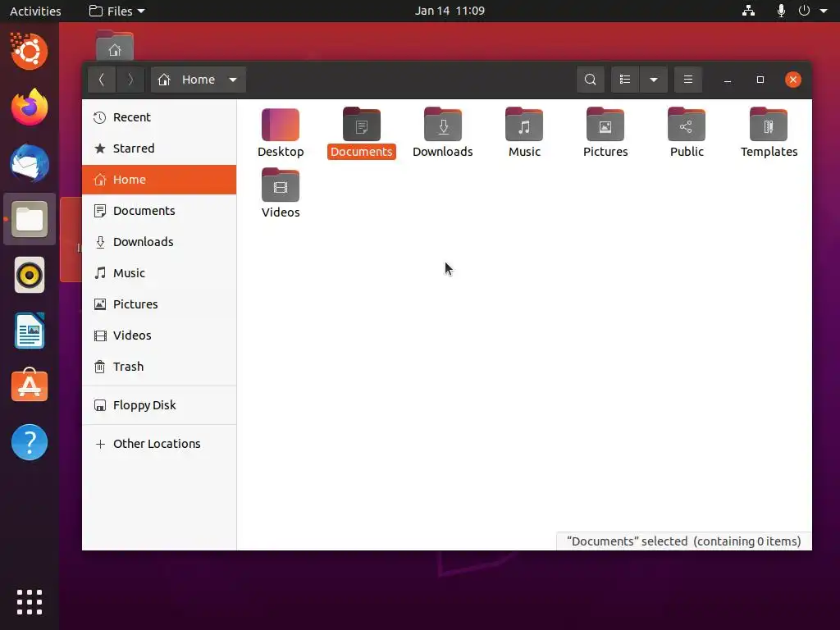Go back with the back arrow

coord(102,80)
